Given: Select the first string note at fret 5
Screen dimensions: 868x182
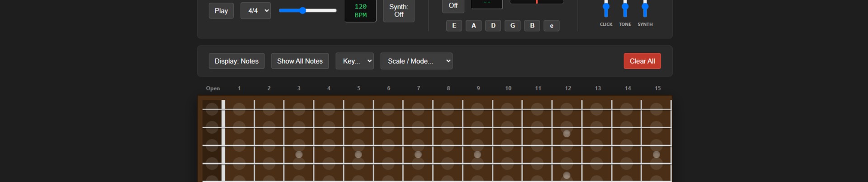Looking at the screenshot, I should point(359,109).
